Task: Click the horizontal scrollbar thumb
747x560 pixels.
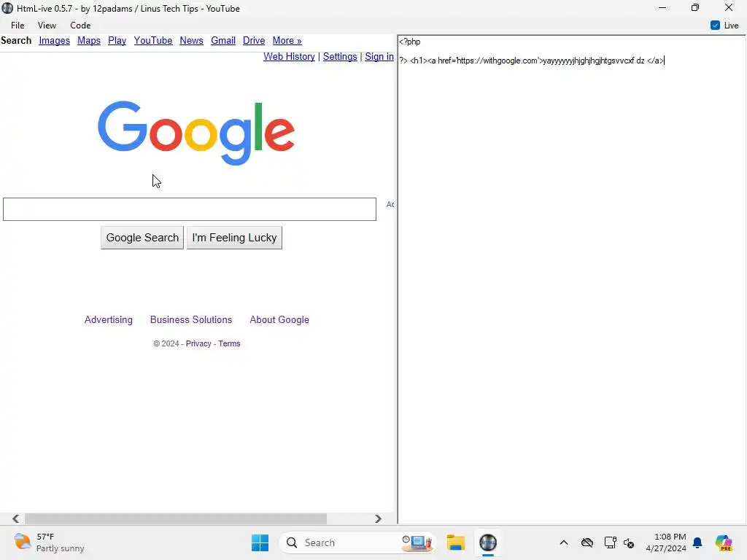Action: (176, 518)
